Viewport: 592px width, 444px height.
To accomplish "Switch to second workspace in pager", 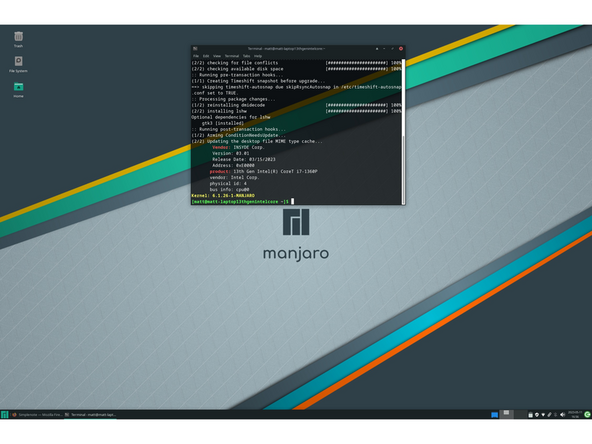I will (521, 414).
